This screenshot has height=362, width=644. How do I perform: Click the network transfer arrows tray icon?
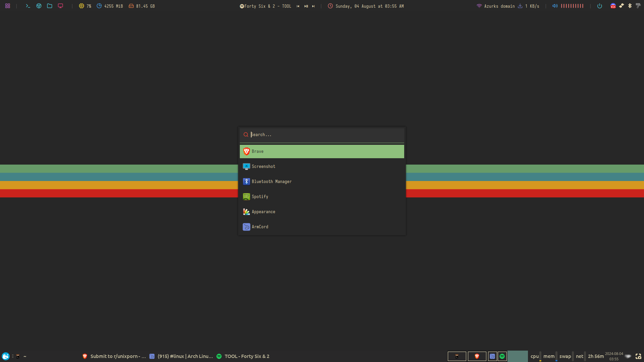622,6
